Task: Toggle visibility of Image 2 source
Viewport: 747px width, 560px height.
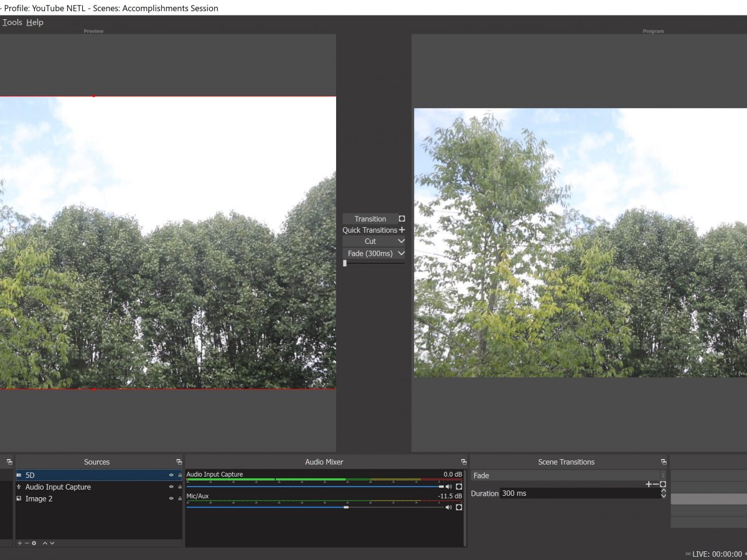Action: (x=171, y=498)
